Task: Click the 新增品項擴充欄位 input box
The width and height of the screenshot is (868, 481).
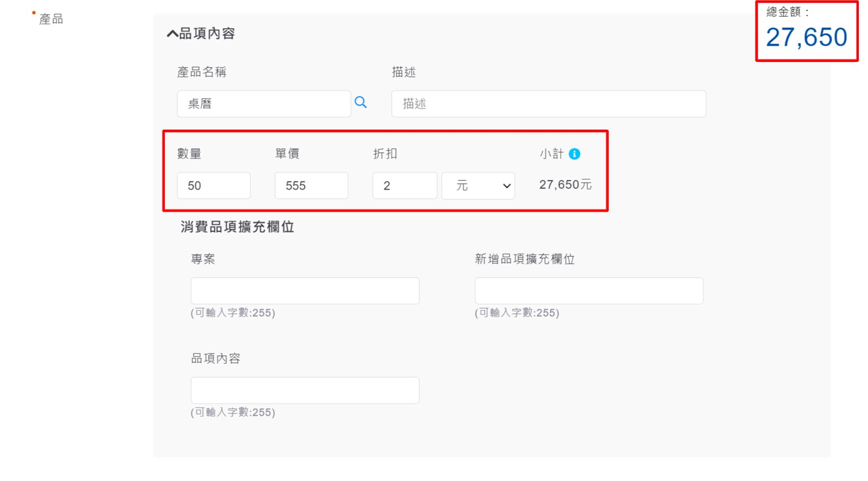Action: [x=589, y=291]
